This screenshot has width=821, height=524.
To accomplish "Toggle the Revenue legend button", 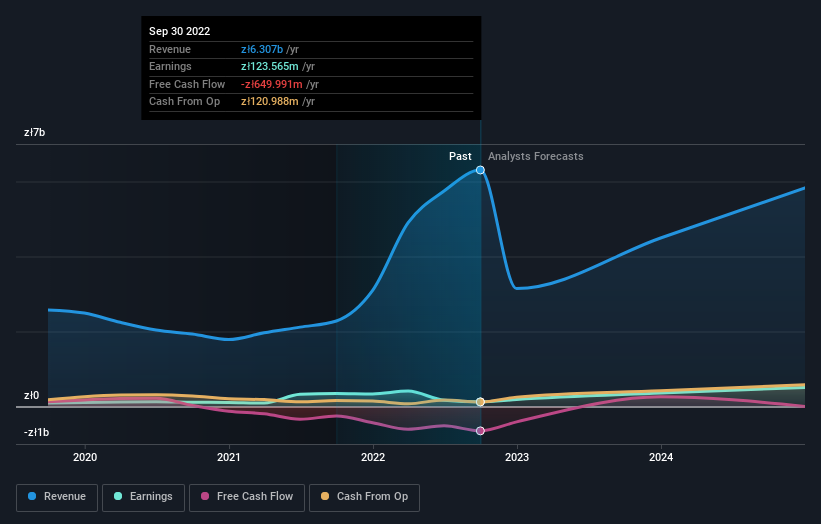I will pyautogui.click(x=57, y=497).
